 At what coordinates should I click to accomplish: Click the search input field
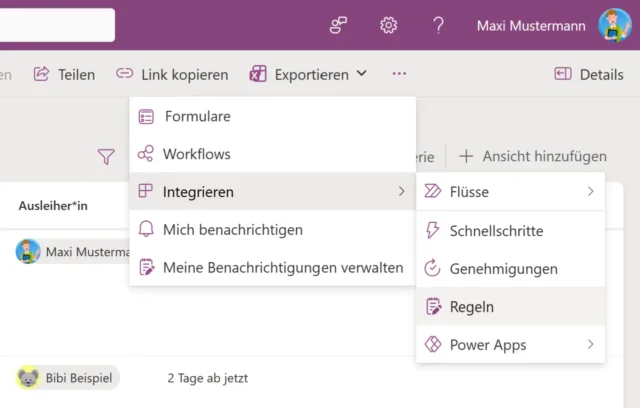[57, 25]
